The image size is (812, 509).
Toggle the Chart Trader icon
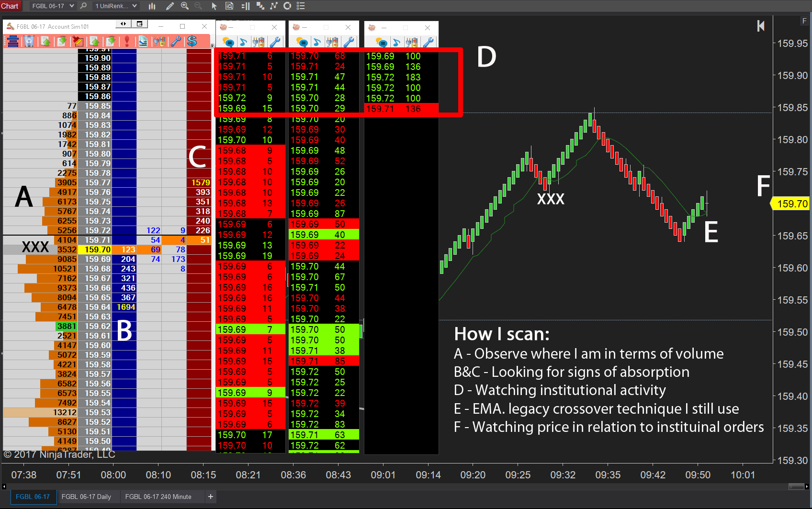click(x=245, y=6)
